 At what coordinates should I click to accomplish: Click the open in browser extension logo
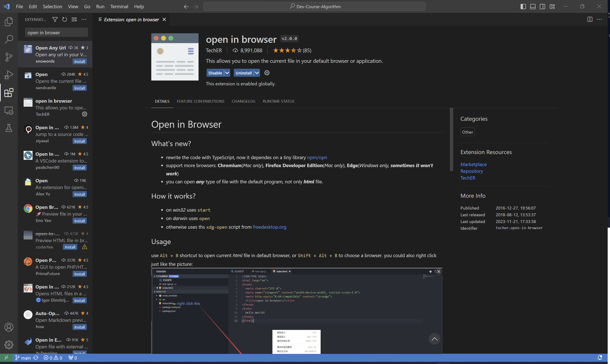click(175, 57)
